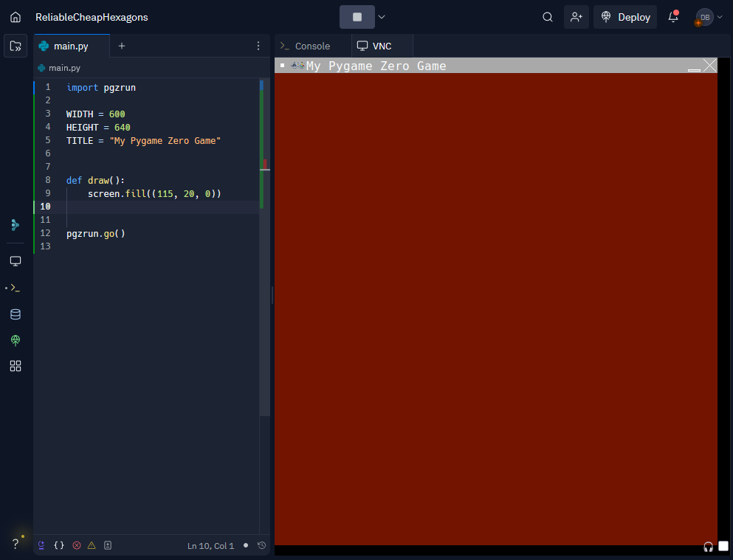Open the Database sidebar icon

point(16,314)
